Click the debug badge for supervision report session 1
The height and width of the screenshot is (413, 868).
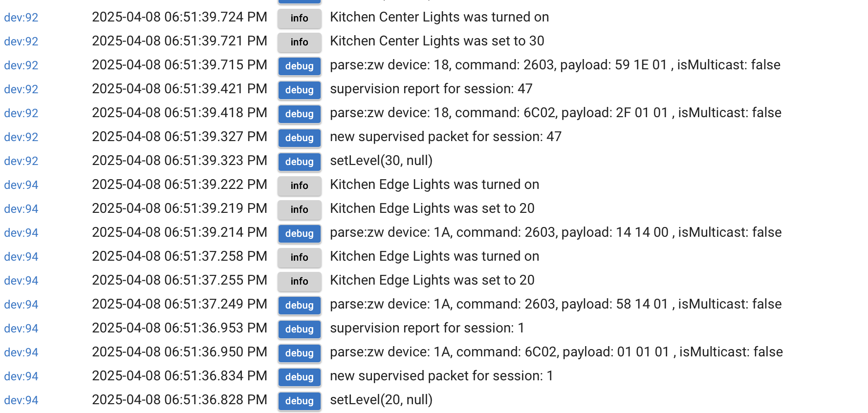click(x=300, y=329)
